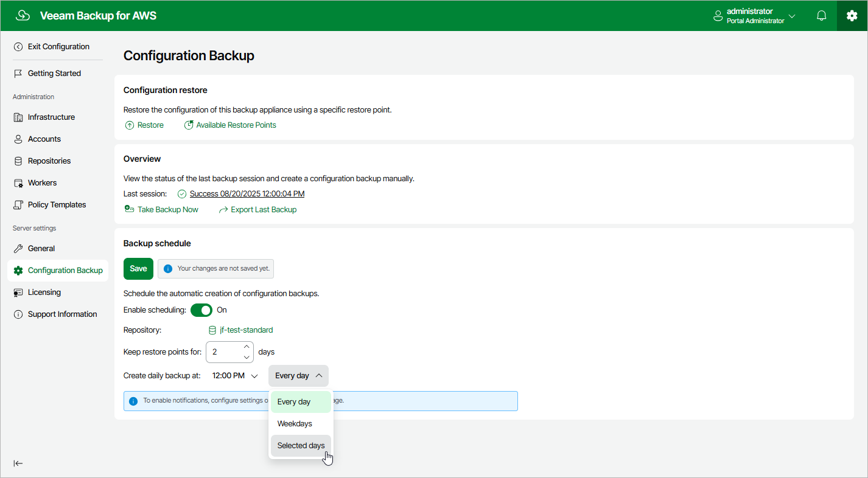The width and height of the screenshot is (868, 478).
Task: Click the Accounts person icon
Action: [18, 139]
